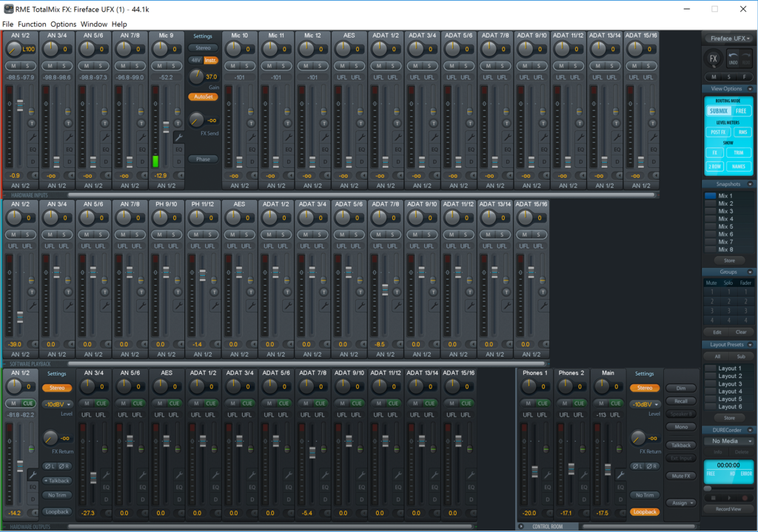758x532 pixels.
Task: Click the Mute FX button
Action: (681, 476)
